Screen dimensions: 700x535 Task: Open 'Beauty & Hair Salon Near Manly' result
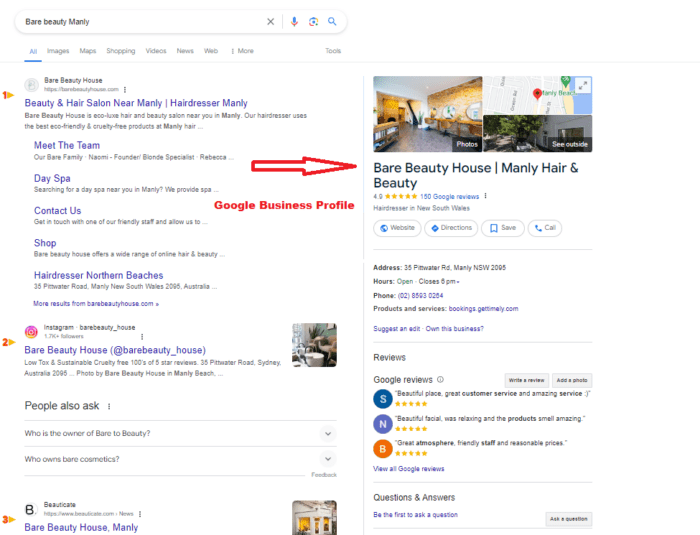point(136,103)
